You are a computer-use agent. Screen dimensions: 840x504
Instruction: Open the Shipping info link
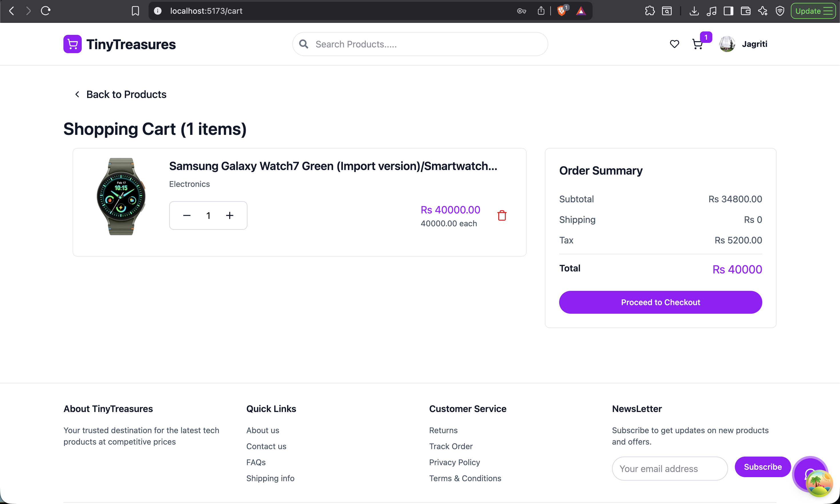tap(270, 478)
